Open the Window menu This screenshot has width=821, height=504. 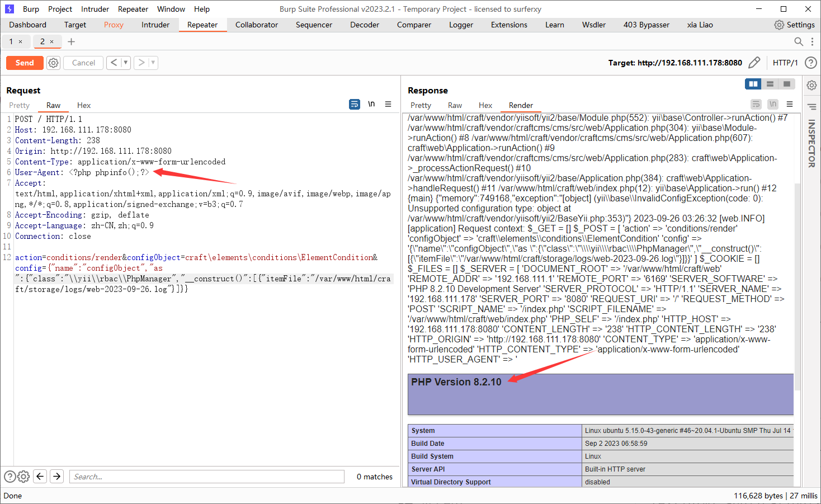tap(171, 9)
